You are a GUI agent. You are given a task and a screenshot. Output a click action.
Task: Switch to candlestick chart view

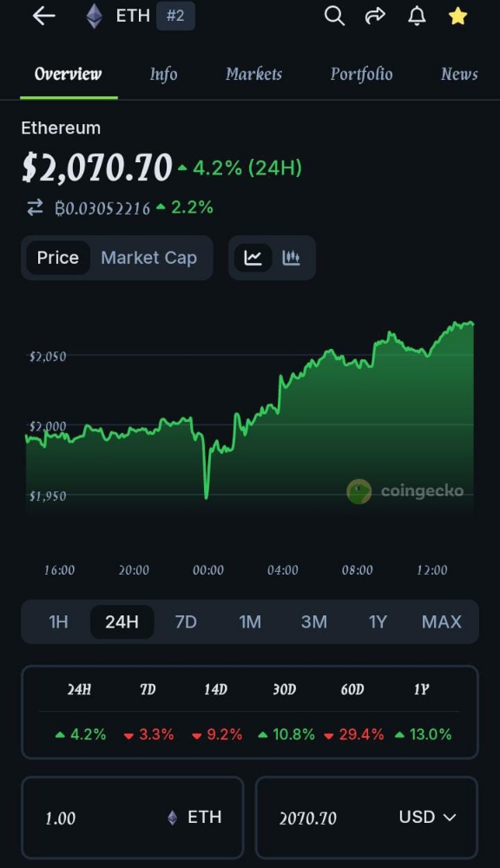tap(292, 258)
